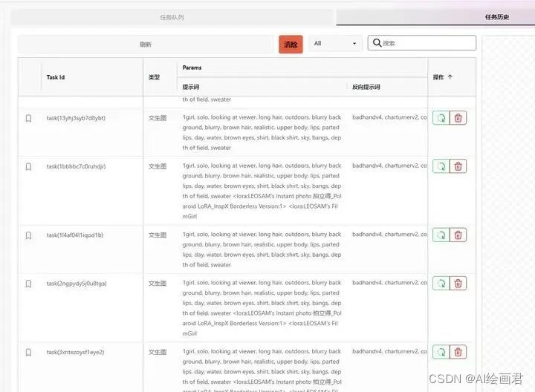This screenshot has height=392, width=535.
Task: Bookmark task(1bbhbc7c0ruhdjr) row
Action: click(29, 167)
